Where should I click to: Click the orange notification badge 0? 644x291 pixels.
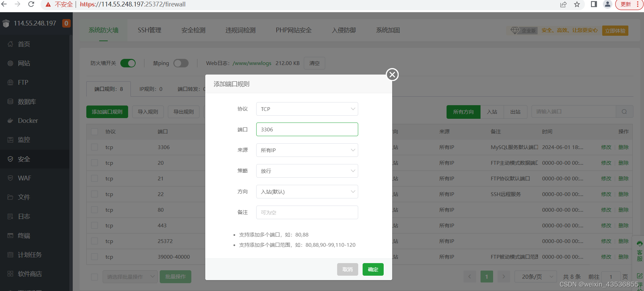(66, 23)
